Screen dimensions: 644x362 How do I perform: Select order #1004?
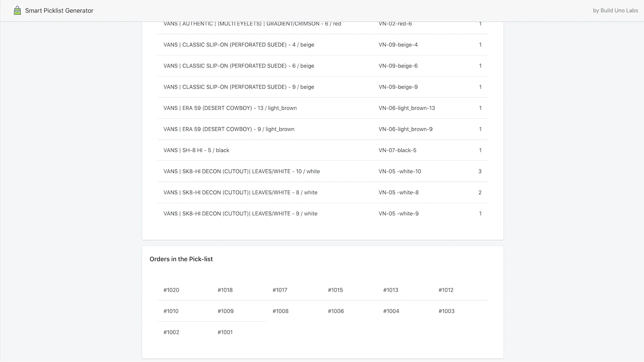click(391, 311)
